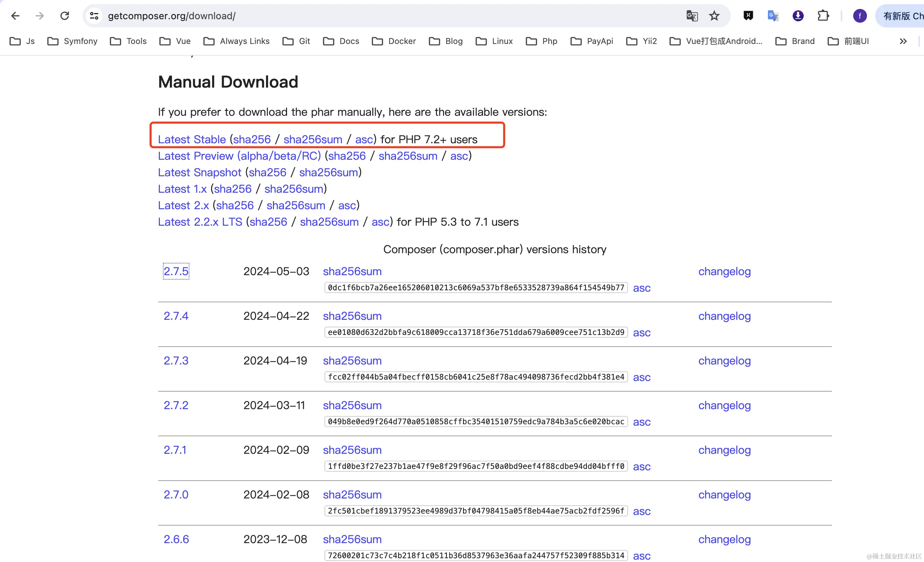Click the translate page icon in address bar

tap(692, 16)
